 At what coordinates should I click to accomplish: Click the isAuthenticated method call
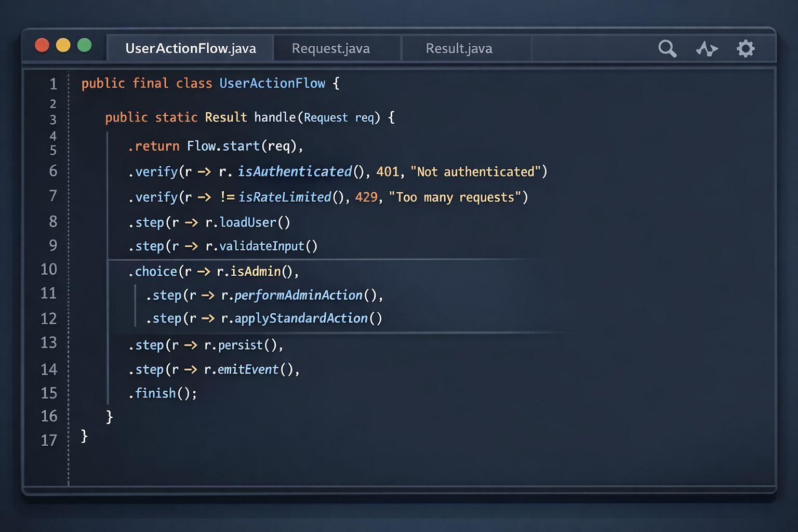click(295, 171)
